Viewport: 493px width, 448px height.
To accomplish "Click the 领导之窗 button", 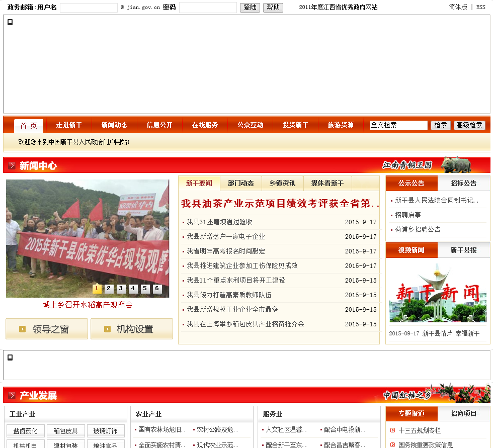I will [x=46, y=329].
